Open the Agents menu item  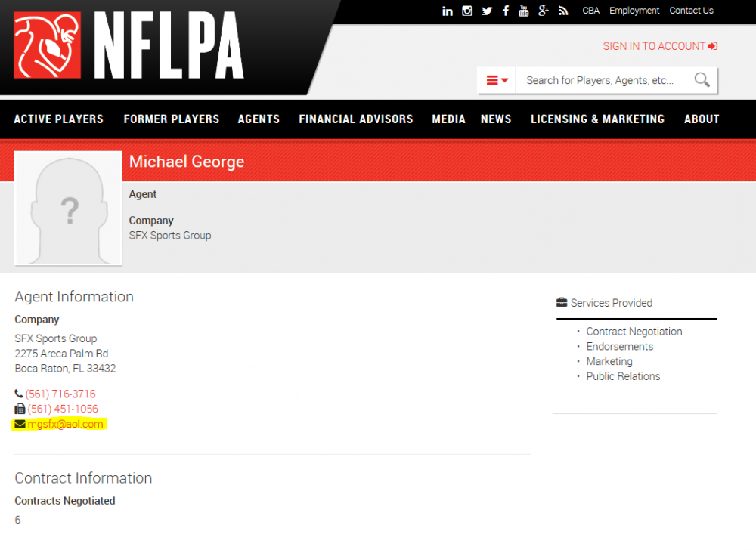[259, 119]
